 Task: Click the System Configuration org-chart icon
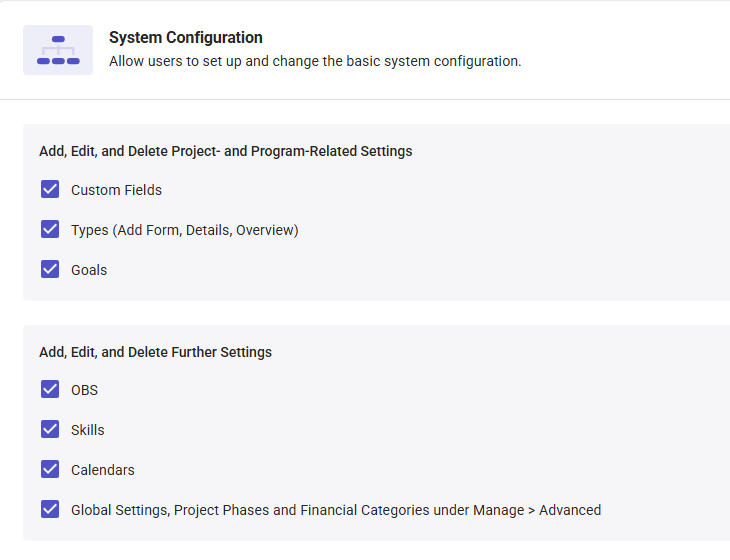click(58, 50)
